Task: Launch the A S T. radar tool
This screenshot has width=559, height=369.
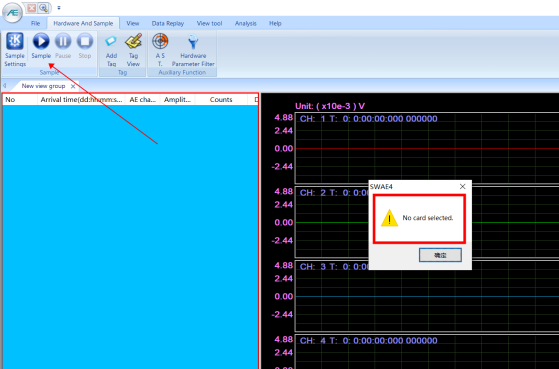Action: click(x=160, y=49)
